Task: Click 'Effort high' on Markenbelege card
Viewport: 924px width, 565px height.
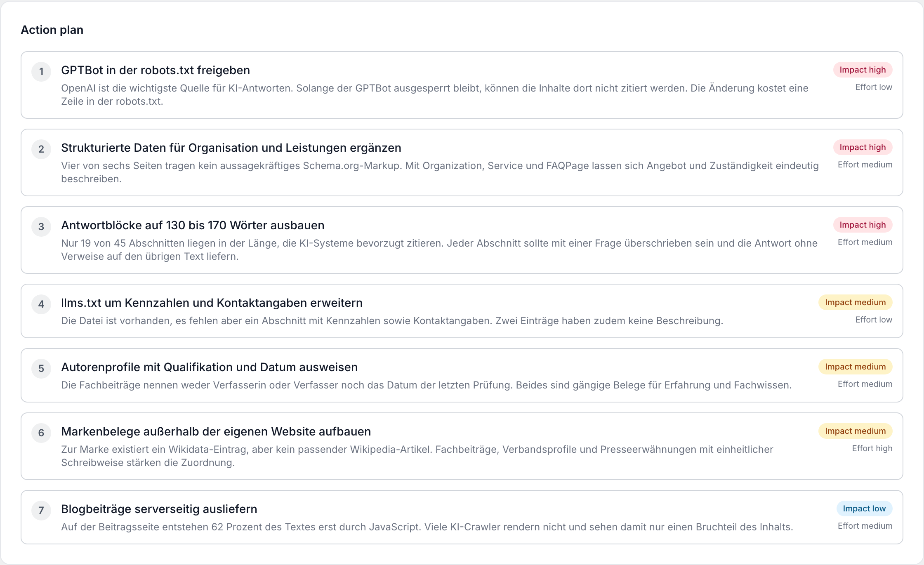Action: (x=872, y=448)
